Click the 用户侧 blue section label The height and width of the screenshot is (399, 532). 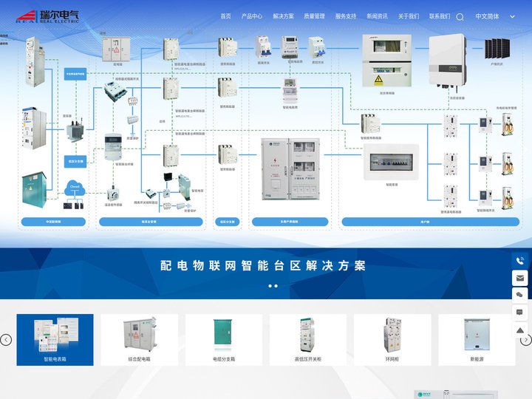(x=430, y=222)
